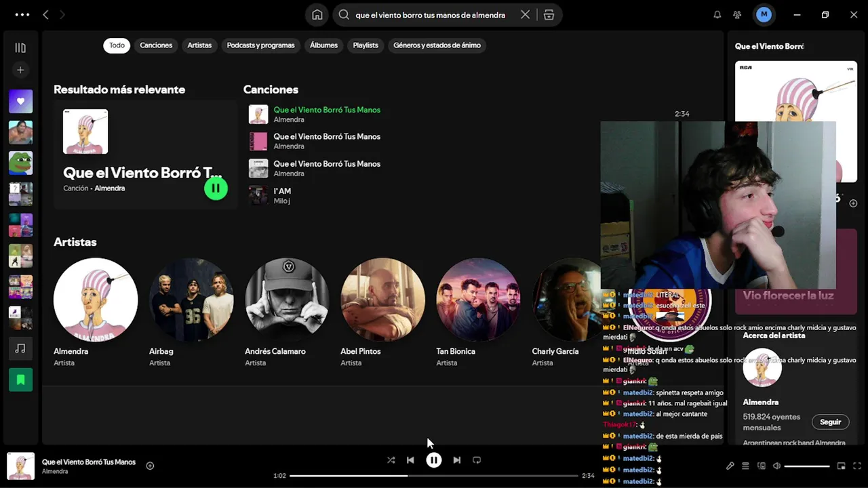Screen dimensions: 868x488
Task: Go forward with the right arrow
Action: click(62, 14)
